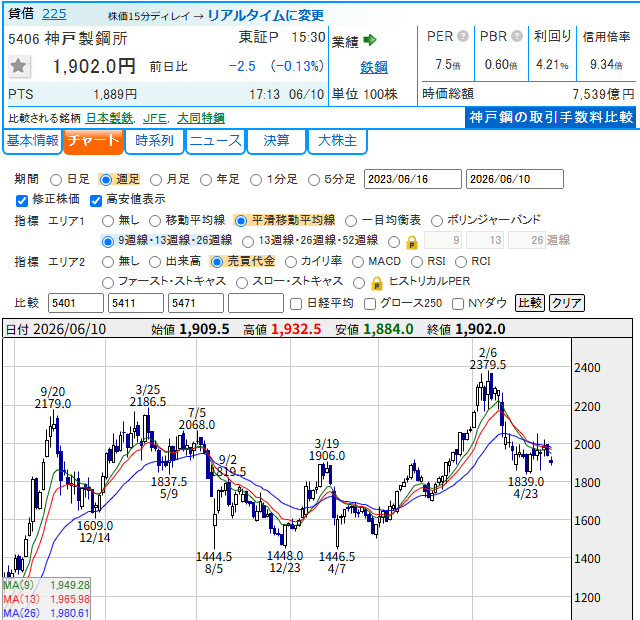This screenshot has width=640, height=620.
Task: Open the 決算 tab
Action: (276, 141)
